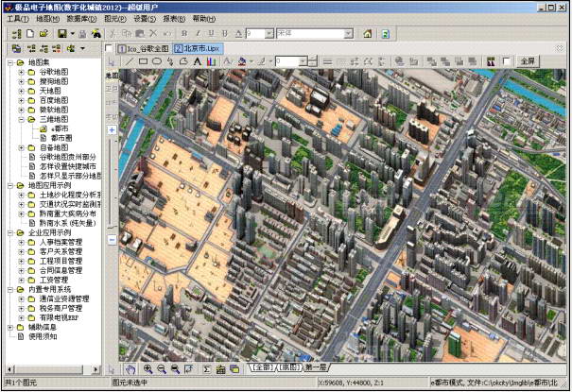Click the bar chart tool icon
572x392 pixels.
[211, 61]
